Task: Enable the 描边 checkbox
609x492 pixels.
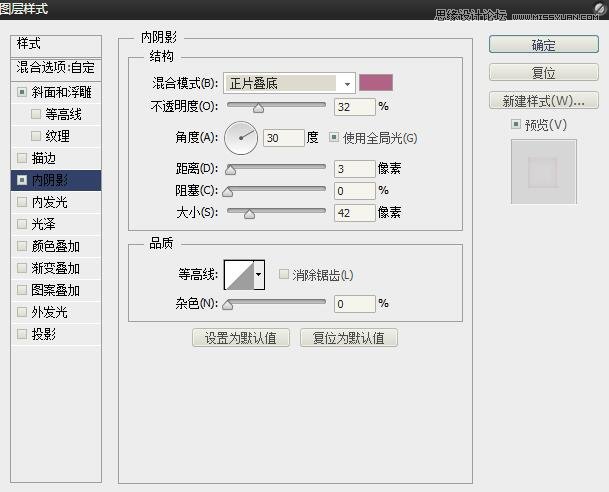Action: pos(22,158)
